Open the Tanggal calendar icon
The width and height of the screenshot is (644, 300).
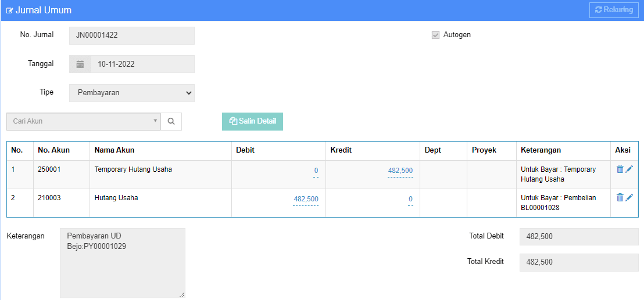[80, 64]
